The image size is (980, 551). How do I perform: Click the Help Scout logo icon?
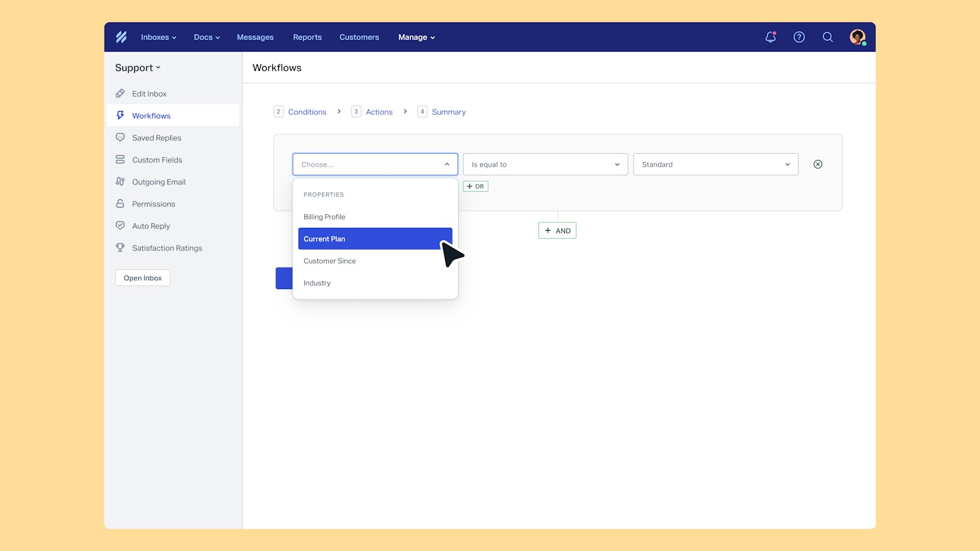tap(121, 37)
